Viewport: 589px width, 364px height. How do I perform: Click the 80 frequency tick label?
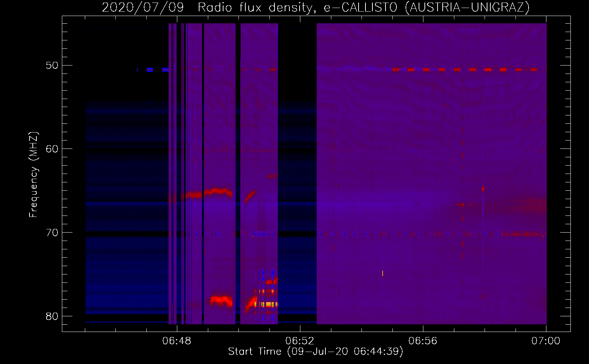52,316
